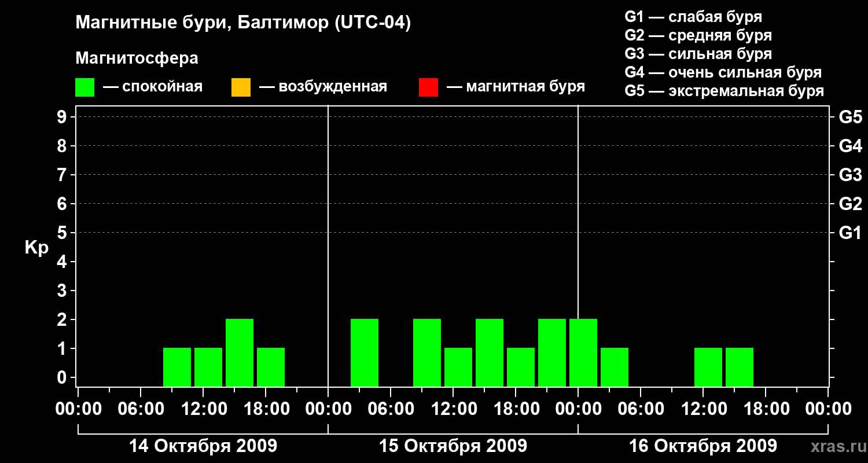
Task: Click the right-axis 'G4' storm level label
Action: click(850, 146)
